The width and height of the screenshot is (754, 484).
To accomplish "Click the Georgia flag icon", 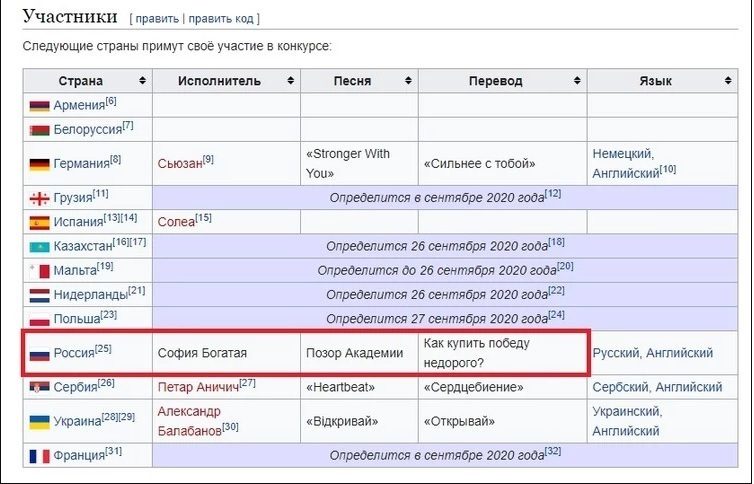I will (x=39, y=198).
